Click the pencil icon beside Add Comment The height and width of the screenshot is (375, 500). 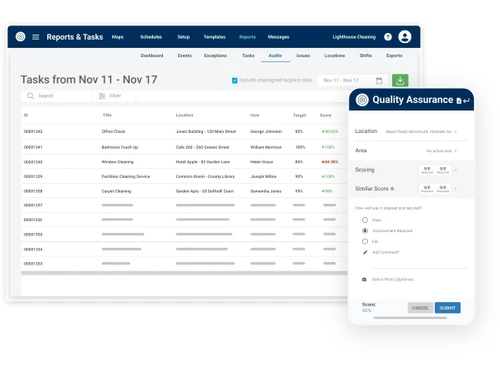(x=365, y=252)
